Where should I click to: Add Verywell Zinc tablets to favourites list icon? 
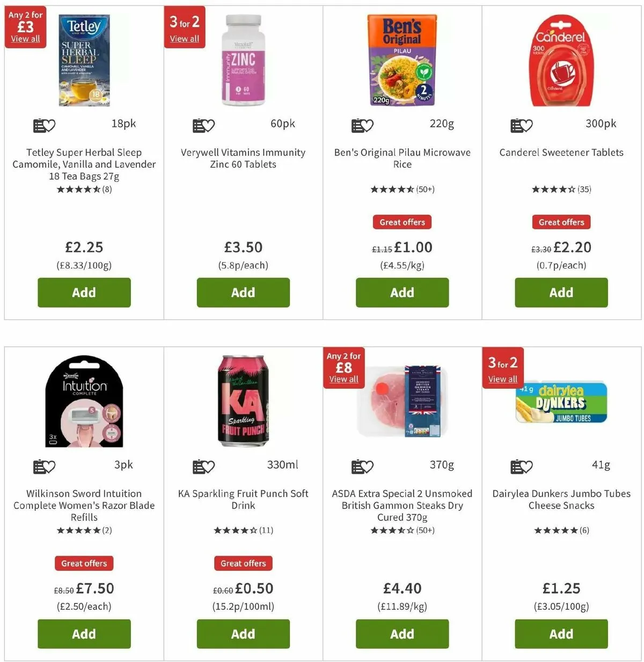(x=203, y=126)
